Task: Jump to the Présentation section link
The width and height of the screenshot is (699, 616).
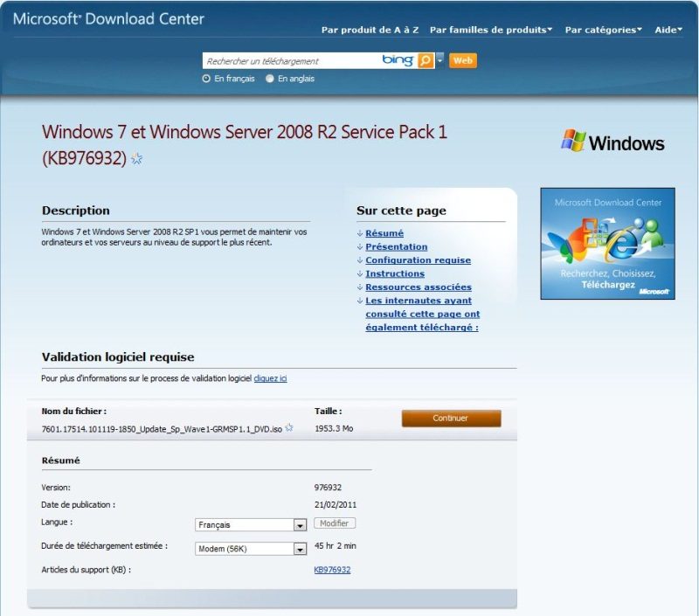Action: [397, 246]
